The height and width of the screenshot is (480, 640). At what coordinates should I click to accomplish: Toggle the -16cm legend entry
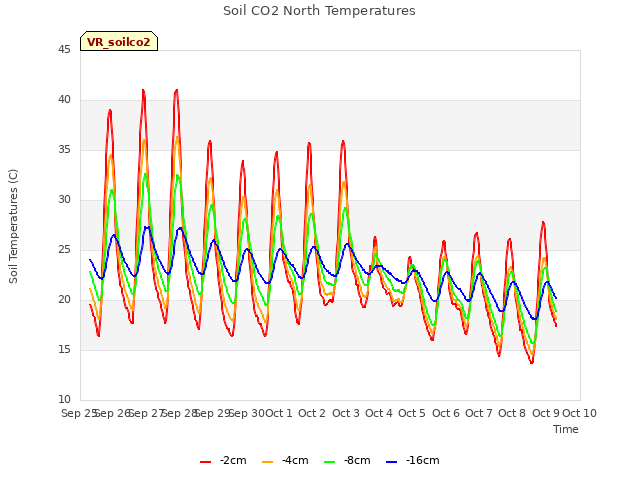tap(413, 460)
